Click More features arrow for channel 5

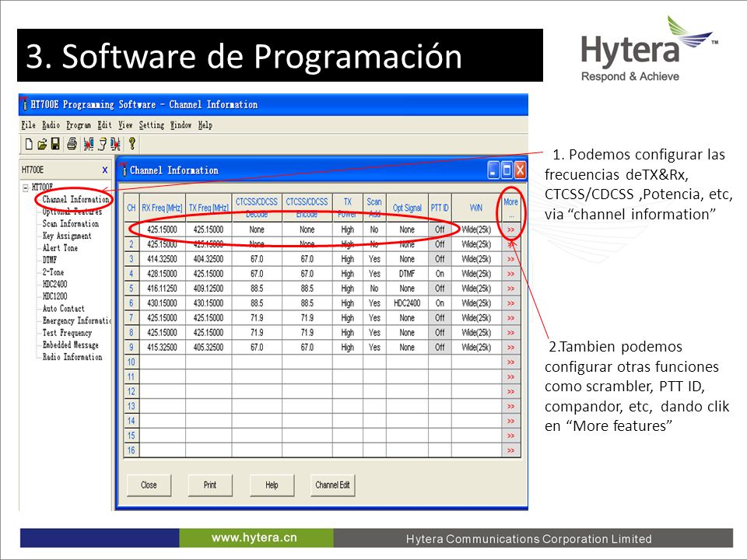(x=511, y=289)
